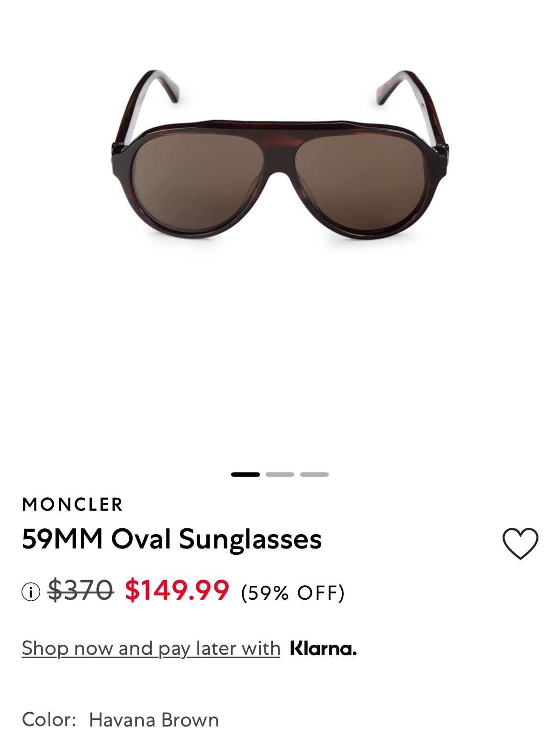Viewport: 560px width, 738px height.
Task: Tap the Klarna logo
Action: click(324, 649)
